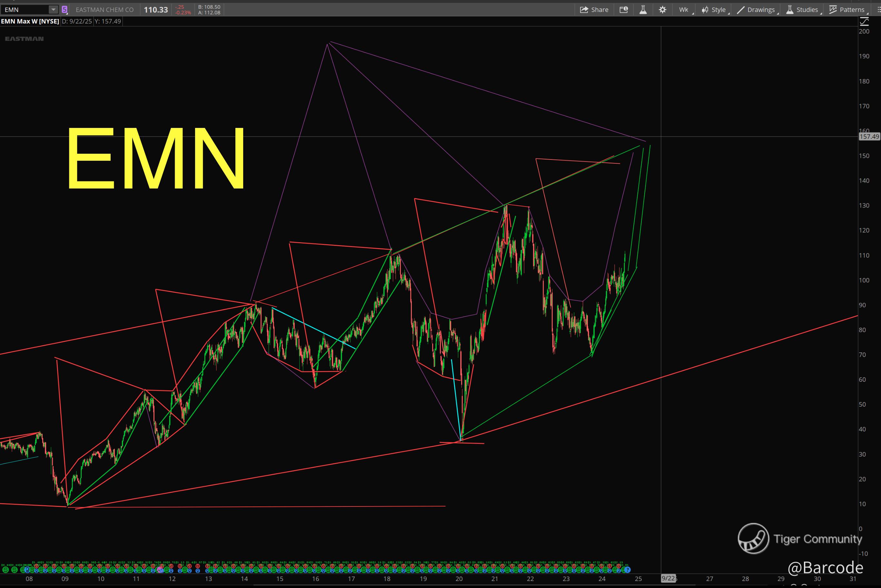Expand the Studies dropdown

802,10
